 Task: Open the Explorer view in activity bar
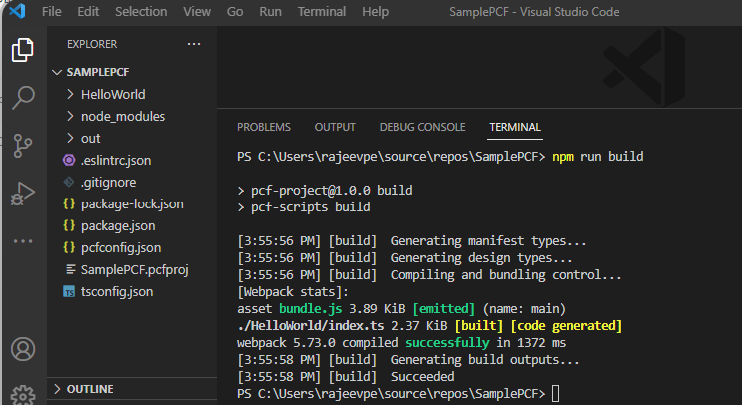[x=22, y=50]
